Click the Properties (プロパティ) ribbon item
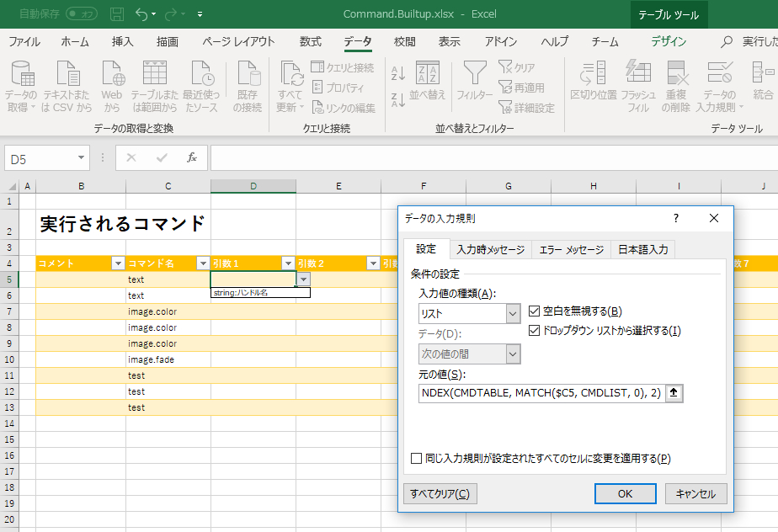Image resolution: width=778 pixels, height=532 pixels. [x=338, y=88]
